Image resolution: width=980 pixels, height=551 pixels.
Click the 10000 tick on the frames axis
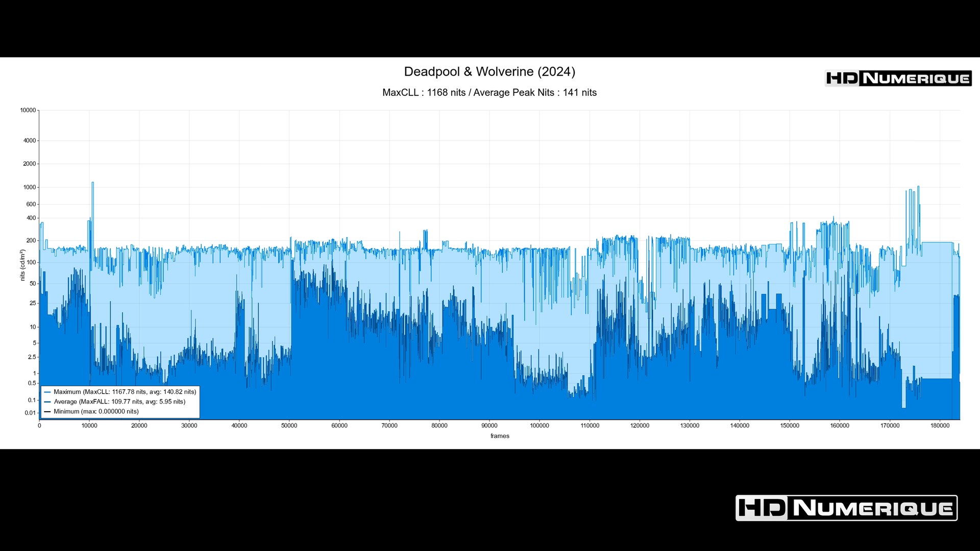coord(89,425)
